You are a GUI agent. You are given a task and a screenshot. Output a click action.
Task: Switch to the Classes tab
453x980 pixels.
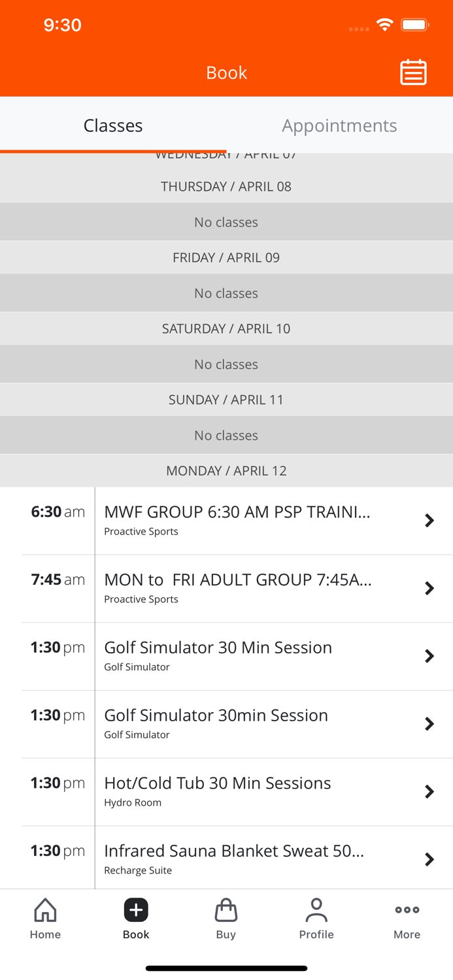pyautogui.click(x=113, y=125)
